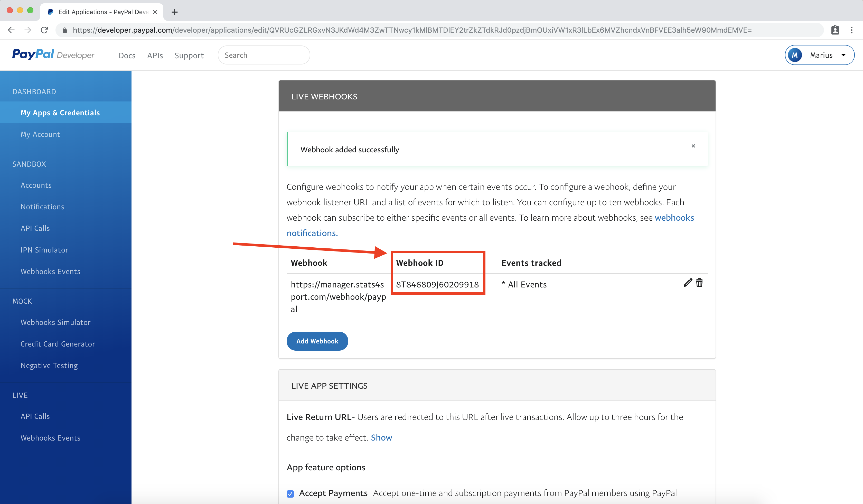863x504 pixels.
Task: Click the pencil edit icon for the webhook
Action: (688, 283)
